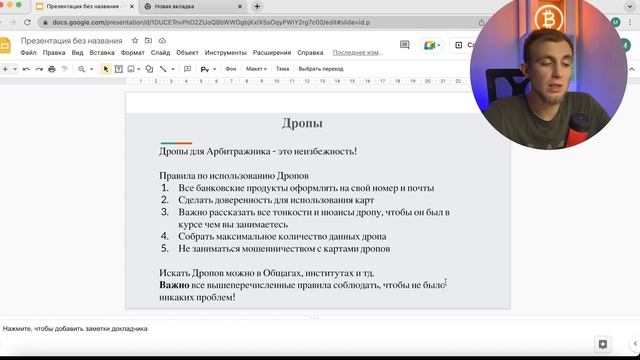Image resolution: width=640 pixels, height=360 pixels.
Task: Open the Формат menu
Action: [133, 53]
